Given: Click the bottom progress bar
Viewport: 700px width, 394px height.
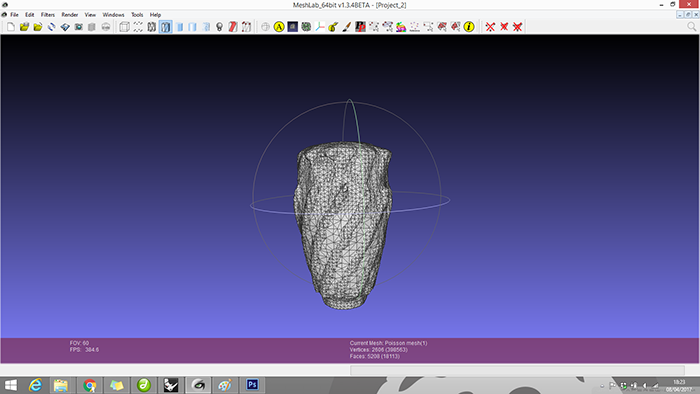Looking at the screenshot, I should tap(517, 370).
